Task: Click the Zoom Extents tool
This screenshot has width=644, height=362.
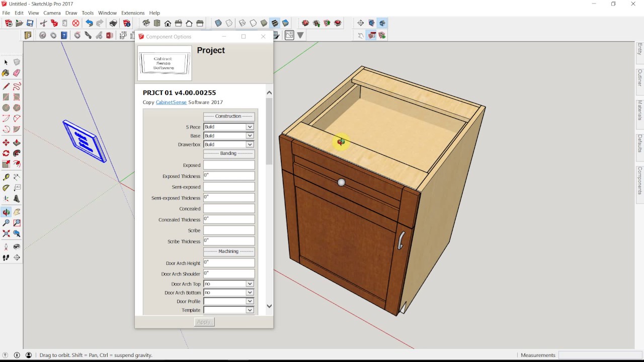Action: coord(6,233)
